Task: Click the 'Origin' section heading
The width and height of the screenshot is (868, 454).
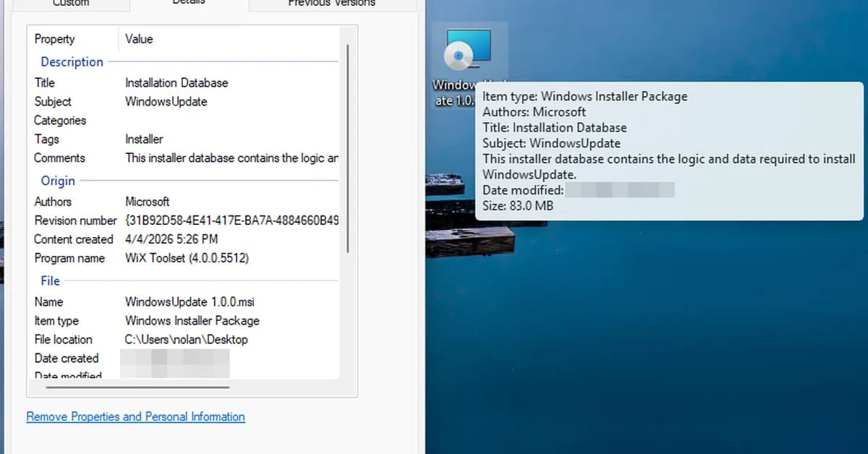Action: point(58,180)
